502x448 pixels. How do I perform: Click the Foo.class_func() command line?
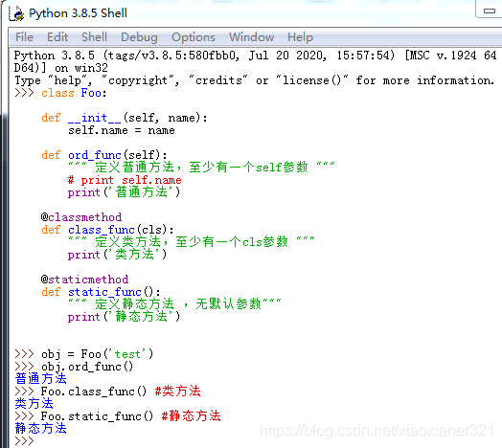point(107,392)
